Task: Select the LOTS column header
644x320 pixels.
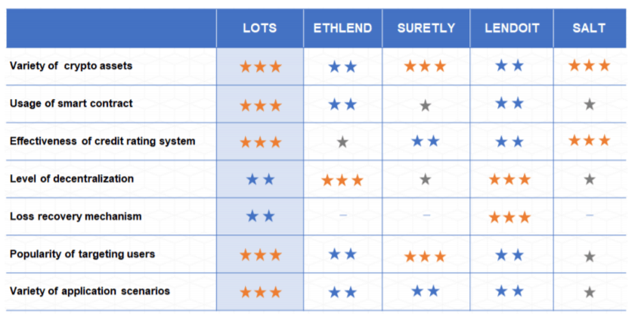Action: point(260,28)
